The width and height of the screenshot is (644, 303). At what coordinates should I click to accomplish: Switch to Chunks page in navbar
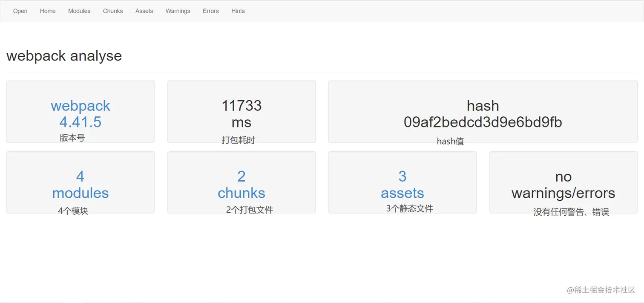click(x=113, y=11)
